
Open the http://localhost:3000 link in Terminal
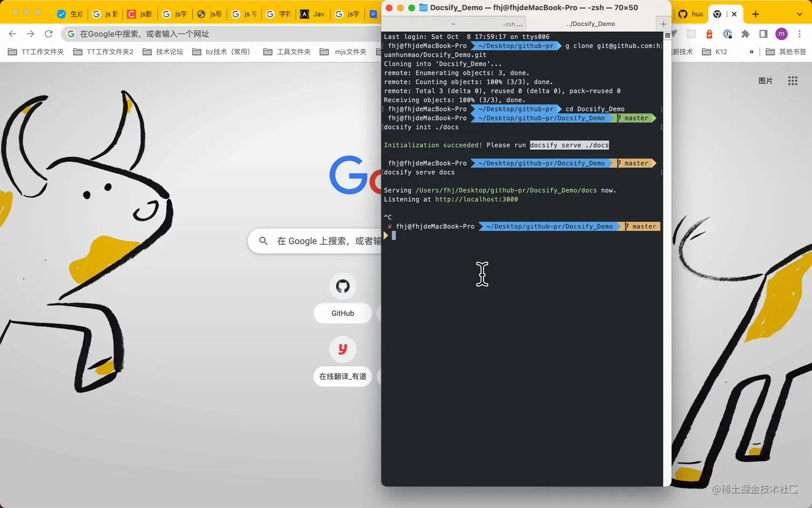pos(476,199)
